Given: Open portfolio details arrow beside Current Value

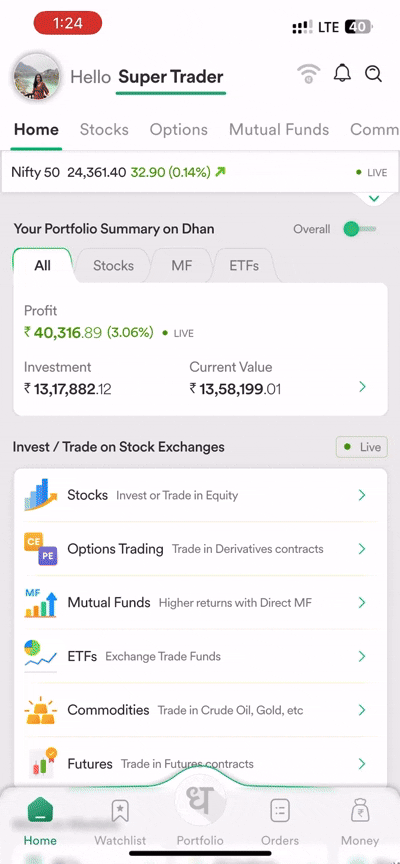Looking at the screenshot, I should pyautogui.click(x=362, y=387).
